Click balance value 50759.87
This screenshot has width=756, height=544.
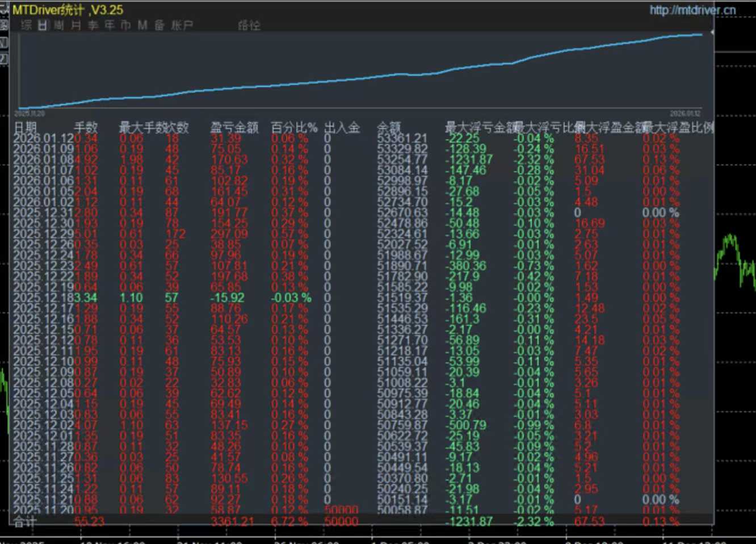pos(402,425)
